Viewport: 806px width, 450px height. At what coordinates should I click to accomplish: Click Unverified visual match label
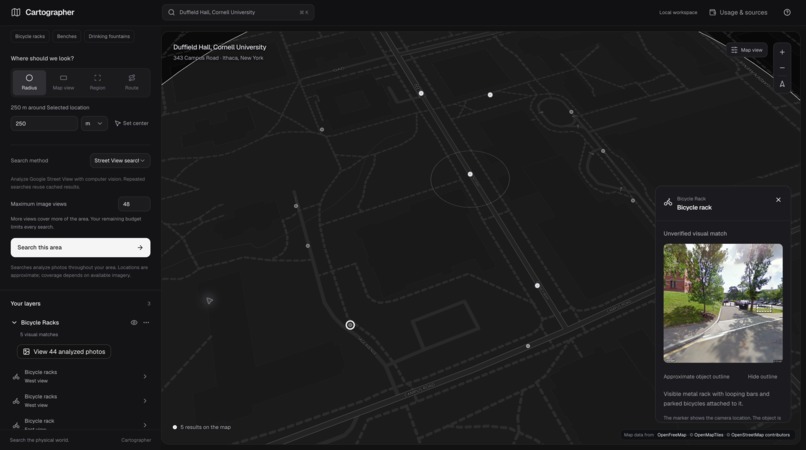[x=695, y=233]
